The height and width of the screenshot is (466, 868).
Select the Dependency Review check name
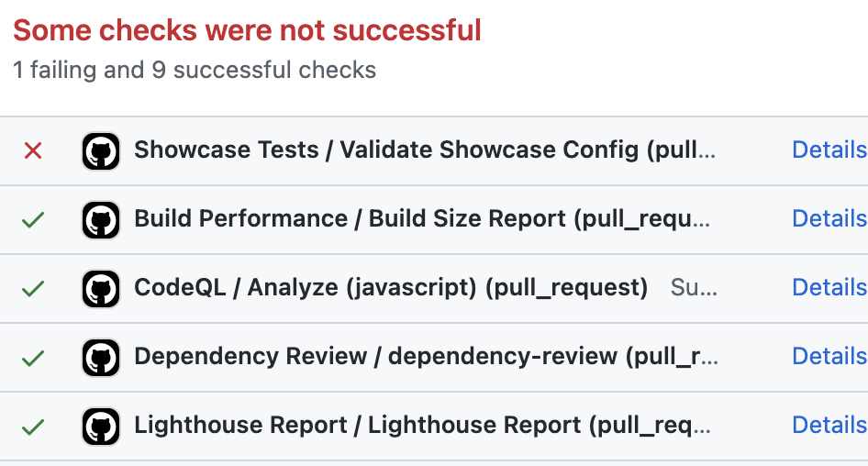click(x=424, y=356)
